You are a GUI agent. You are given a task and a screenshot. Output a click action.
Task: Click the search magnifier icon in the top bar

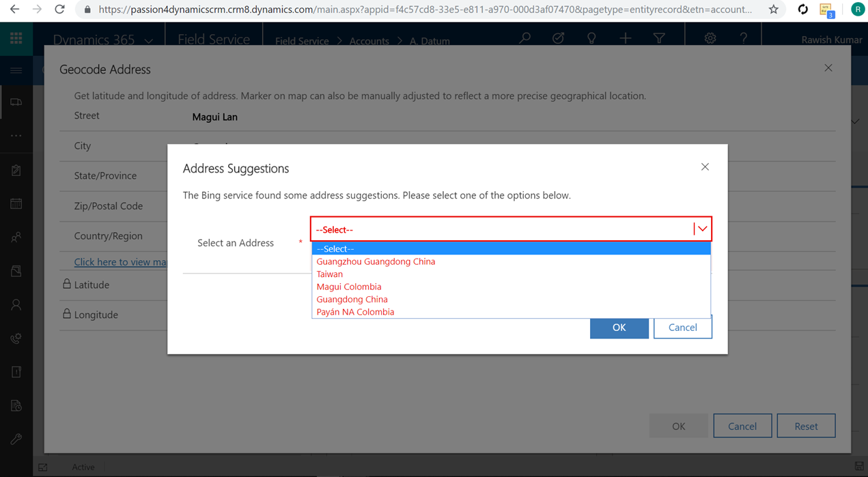pyautogui.click(x=524, y=39)
